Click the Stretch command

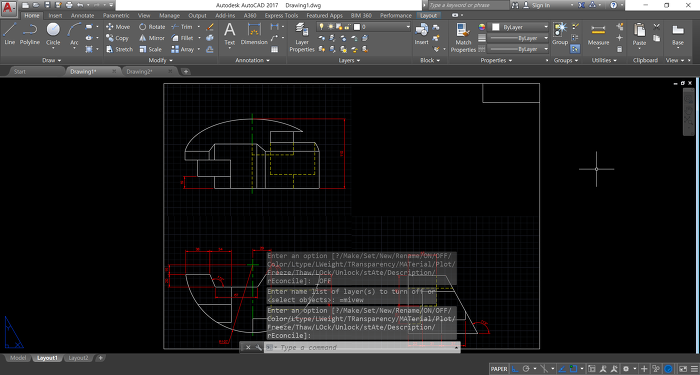[x=119, y=49]
